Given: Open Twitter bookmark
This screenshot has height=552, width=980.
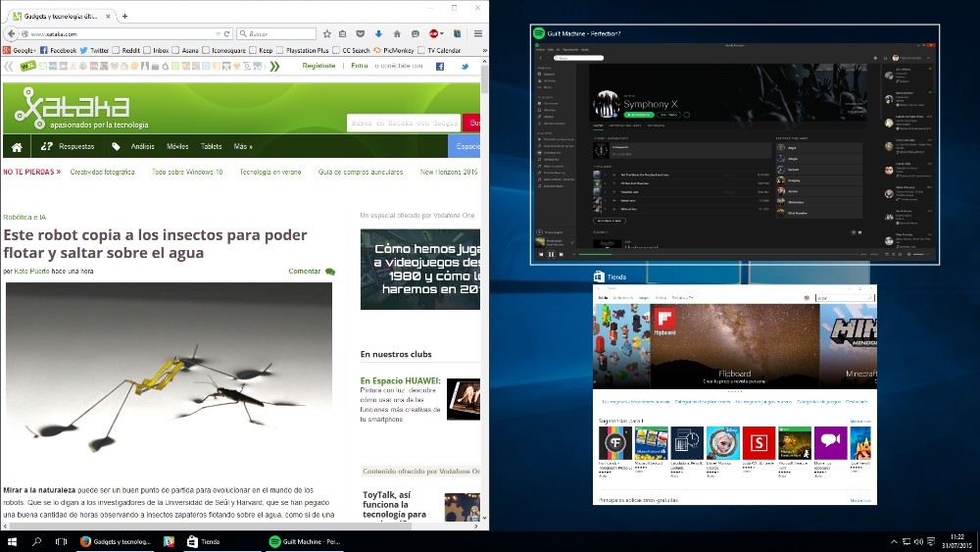Looking at the screenshot, I should [x=94, y=51].
